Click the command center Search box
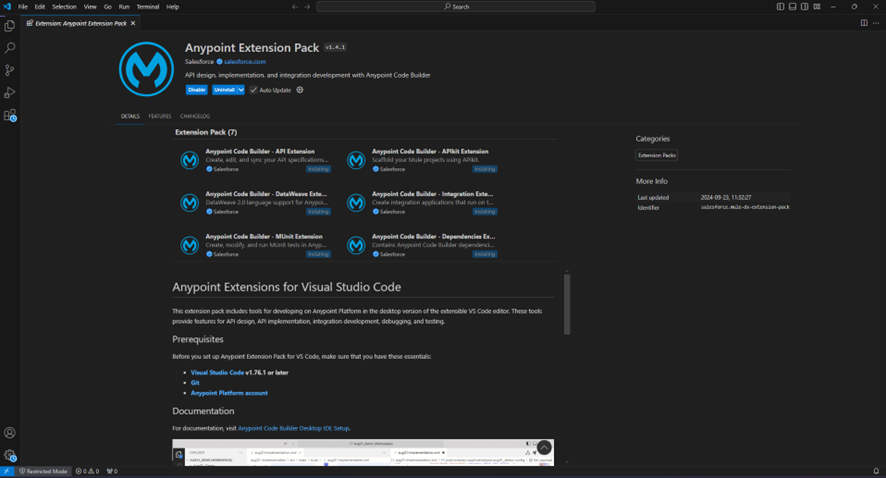 pos(456,7)
